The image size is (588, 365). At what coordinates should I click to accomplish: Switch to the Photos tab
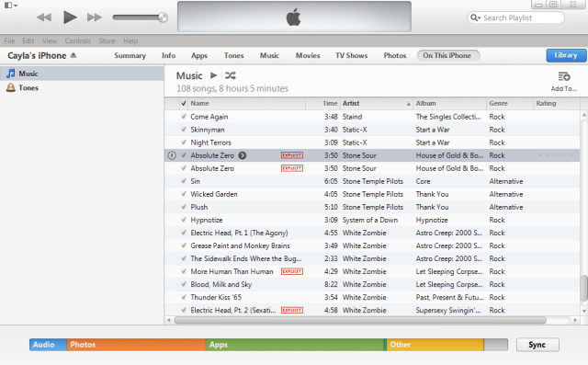(x=394, y=55)
